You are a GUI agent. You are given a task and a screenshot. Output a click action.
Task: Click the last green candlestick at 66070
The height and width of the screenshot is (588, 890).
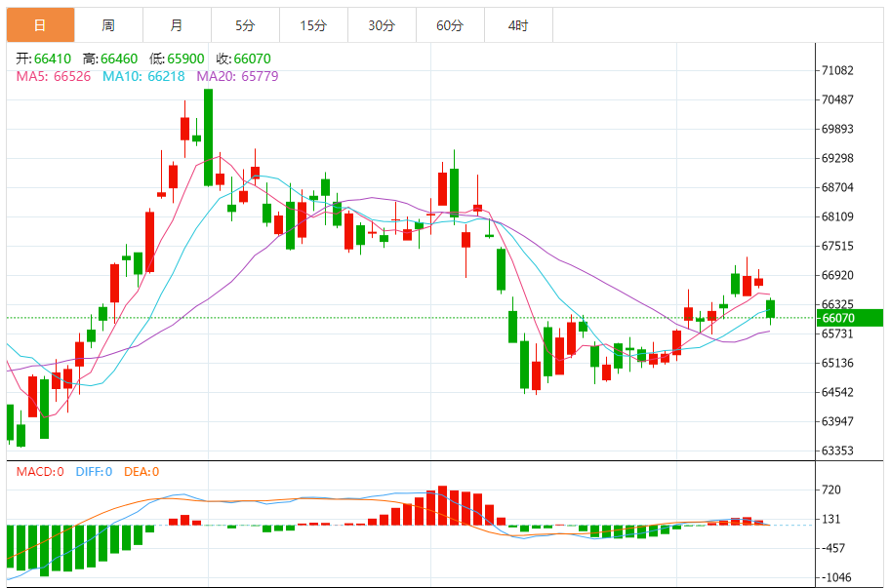770,309
